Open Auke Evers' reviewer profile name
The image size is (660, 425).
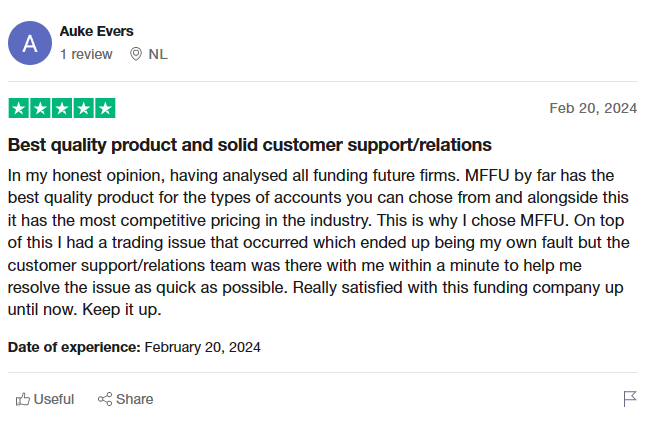pos(96,31)
